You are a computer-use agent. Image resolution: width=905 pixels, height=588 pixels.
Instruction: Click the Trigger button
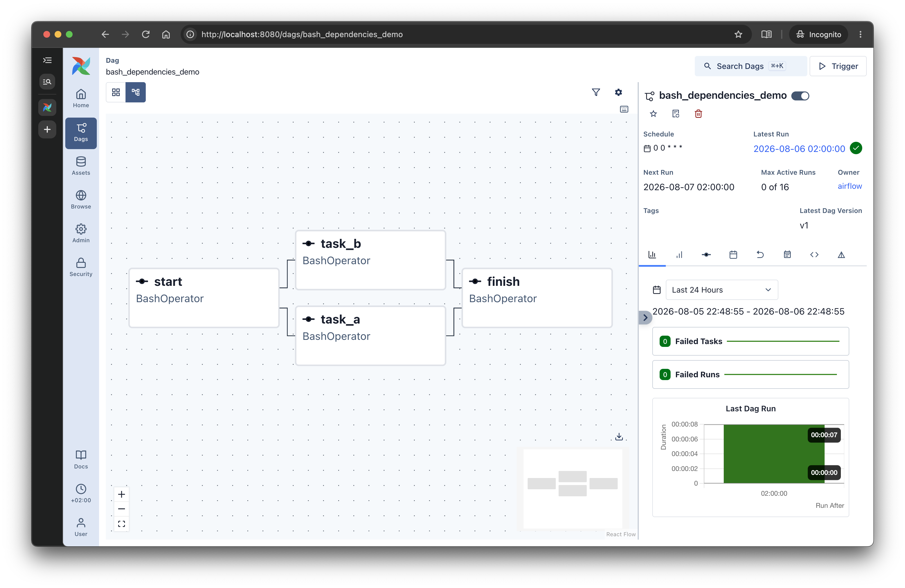838,66
